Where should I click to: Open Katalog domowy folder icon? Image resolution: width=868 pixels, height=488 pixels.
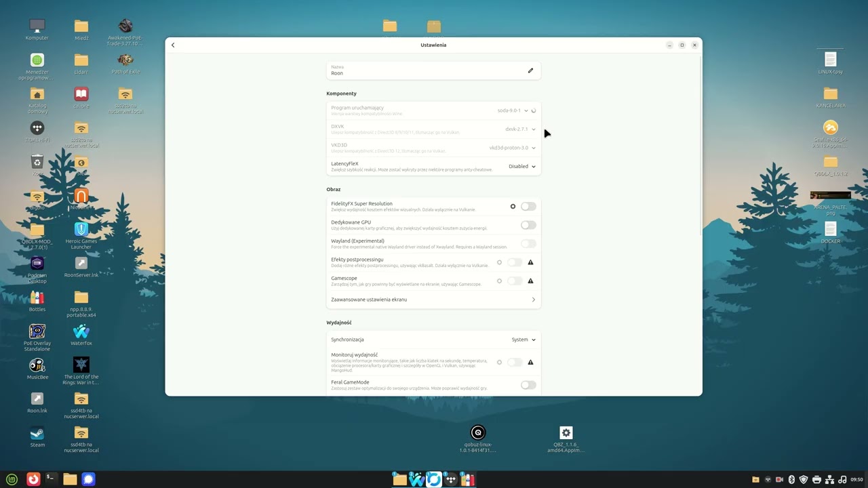[x=37, y=100]
